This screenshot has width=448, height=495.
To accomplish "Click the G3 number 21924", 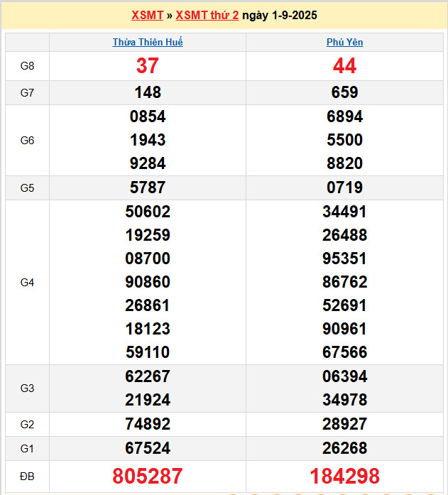I will tap(148, 400).
